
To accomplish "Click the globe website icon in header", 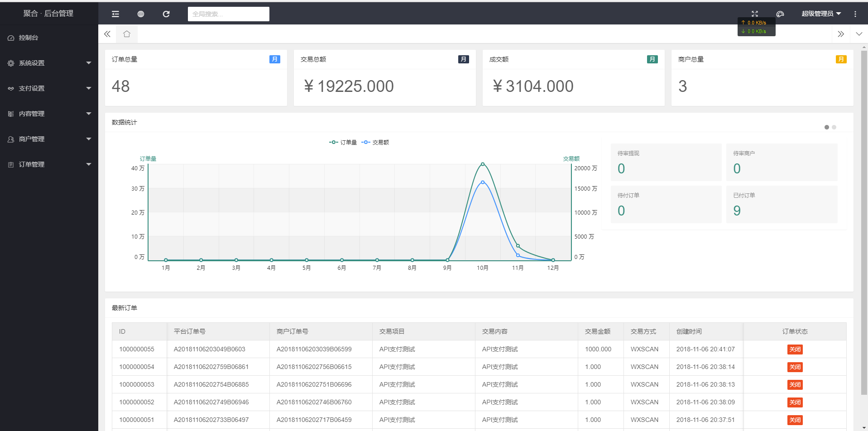I will pyautogui.click(x=141, y=14).
